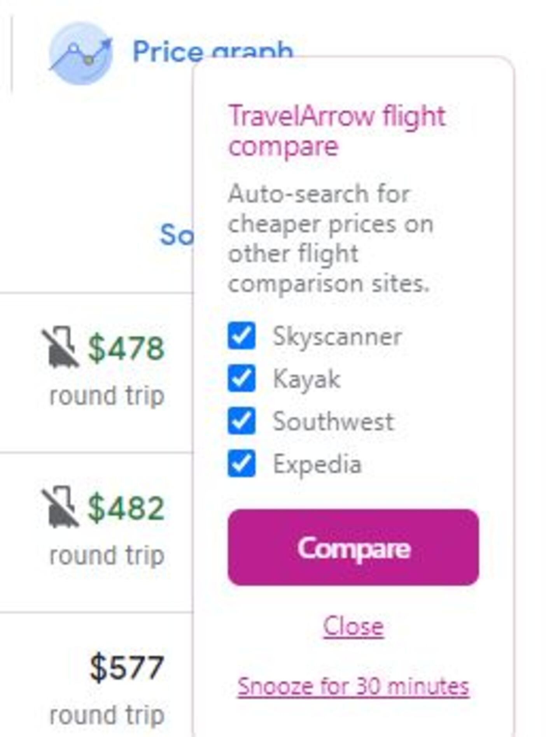Click no-carry-on bag icon beside $482

[x=60, y=507]
